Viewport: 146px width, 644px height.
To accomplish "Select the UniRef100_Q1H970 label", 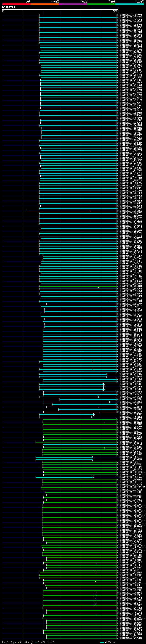I will 131,100.
